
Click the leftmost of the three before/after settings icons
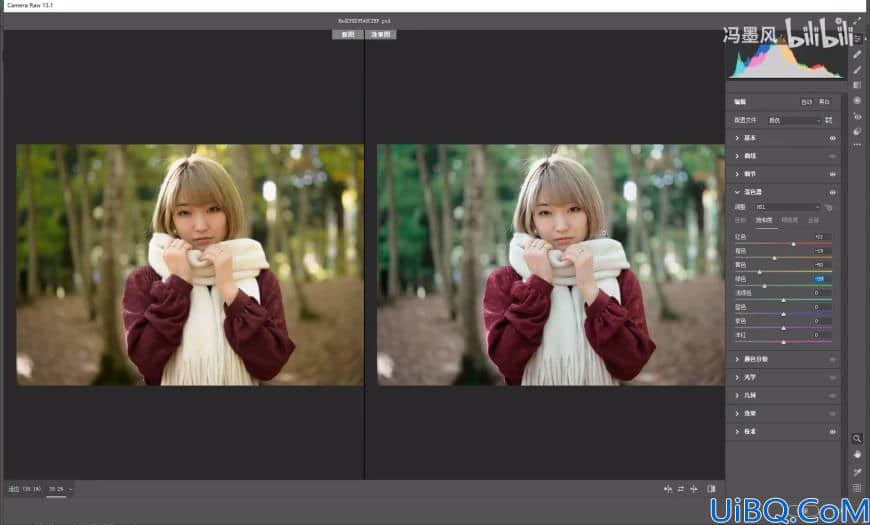[x=668, y=489]
